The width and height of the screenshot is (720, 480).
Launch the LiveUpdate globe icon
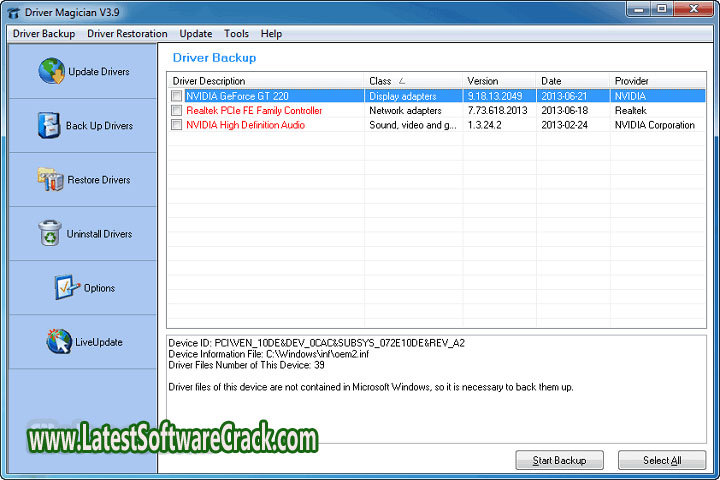click(x=58, y=341)
